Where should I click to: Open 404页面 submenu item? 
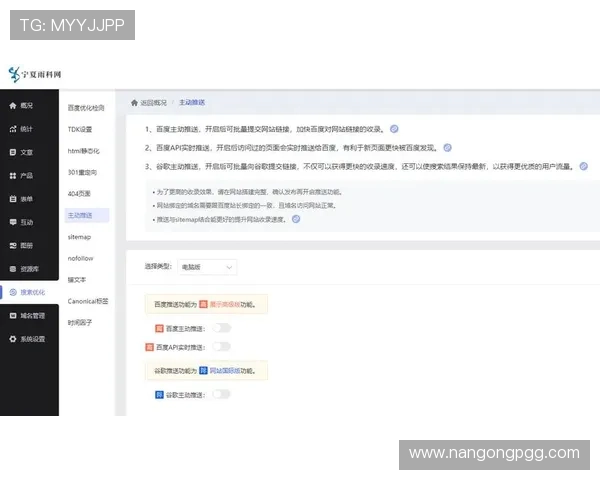click(79, 194)
